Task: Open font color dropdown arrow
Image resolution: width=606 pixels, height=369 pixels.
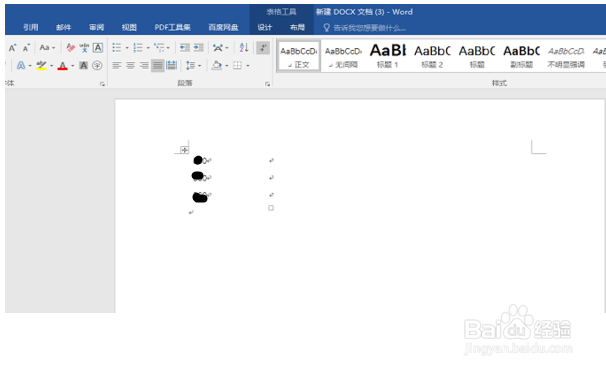Action: (x=72, y=66)
